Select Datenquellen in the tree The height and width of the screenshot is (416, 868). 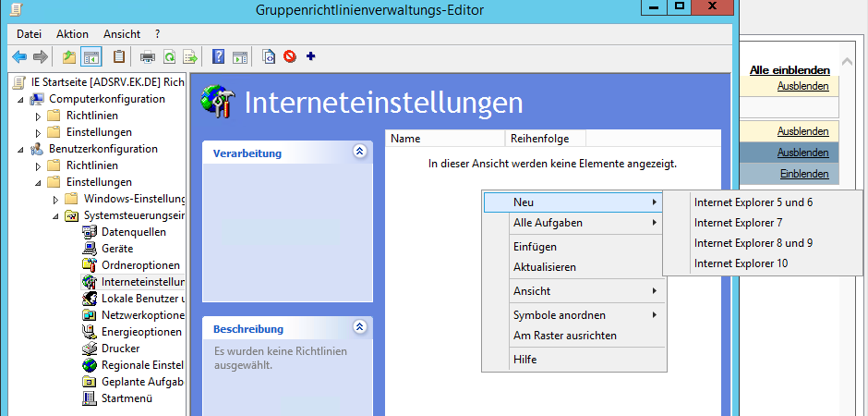[133, 232]
